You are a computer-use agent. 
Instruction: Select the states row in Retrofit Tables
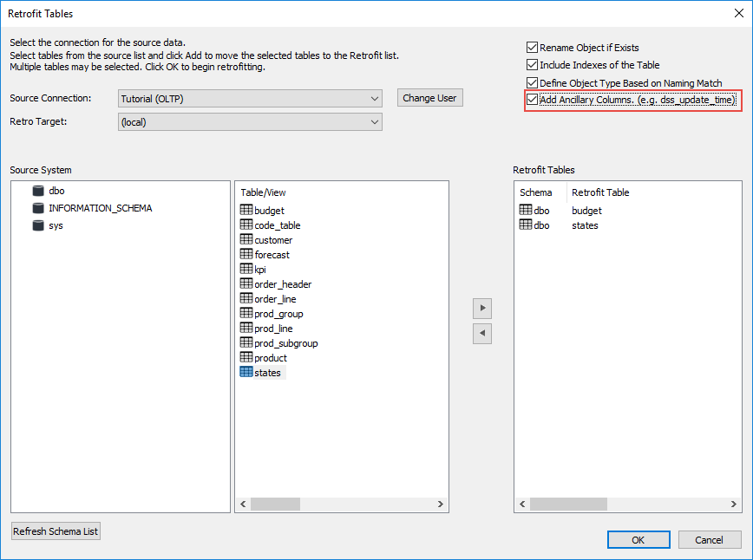[585, 225]
